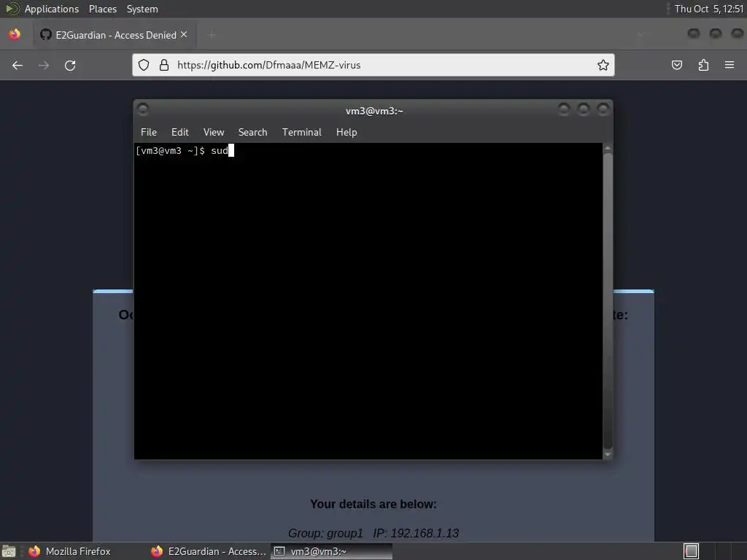Open Firefox hamburger application menu
The width and height of the screenshot is (747, 560).
pyautogui.click(x=729, y=65)
